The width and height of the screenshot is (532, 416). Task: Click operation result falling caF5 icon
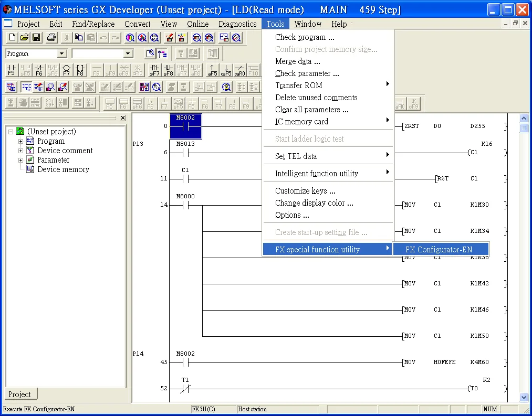(x=226, y=70)
